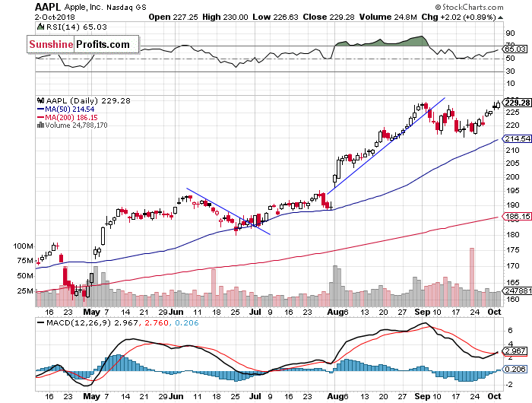Click the RSI indicator icon beside RSI(14)

[40, 27]
